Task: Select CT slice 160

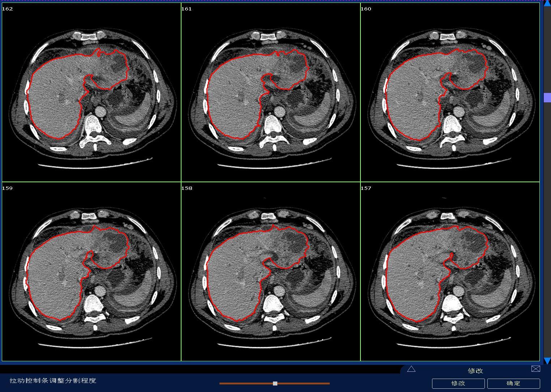Action: point(450,92)
